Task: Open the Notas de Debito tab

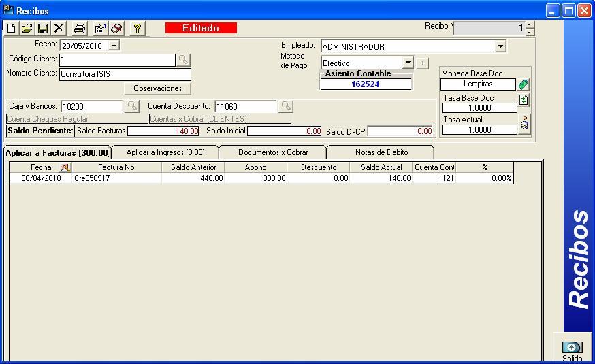Action: click(381, 152)
